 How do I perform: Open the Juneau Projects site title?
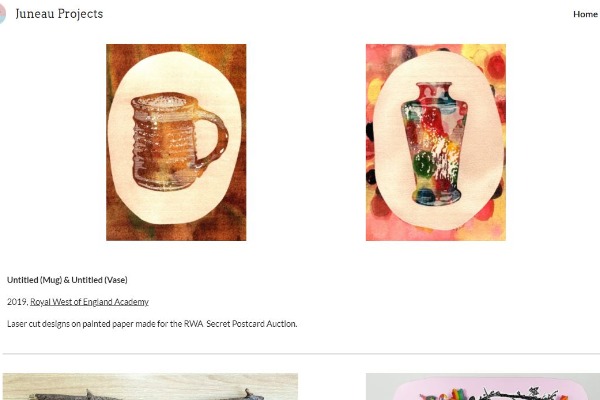click(x=59, y=14)
